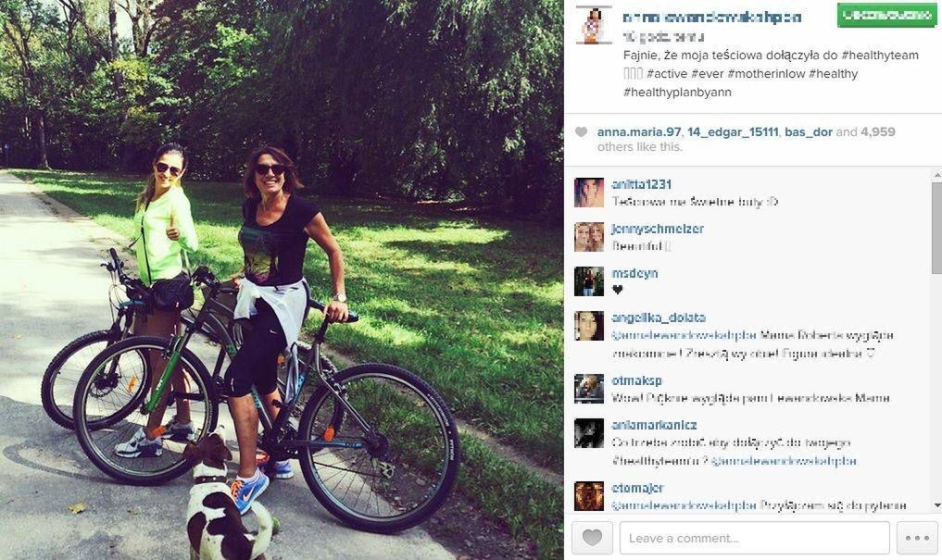Click otmaksp's avatar thumbnail
The height and width of the screenshot is (560, 942).
589,389
